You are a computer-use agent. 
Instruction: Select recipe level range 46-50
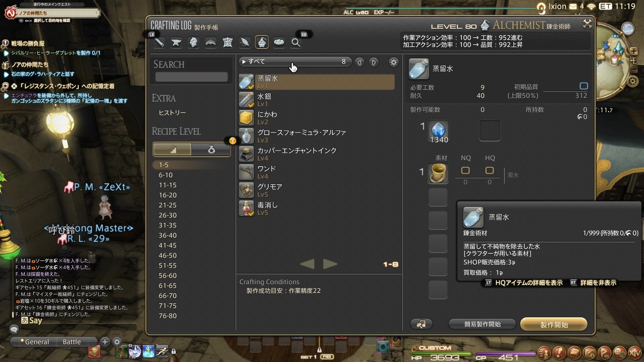(168, 255)
